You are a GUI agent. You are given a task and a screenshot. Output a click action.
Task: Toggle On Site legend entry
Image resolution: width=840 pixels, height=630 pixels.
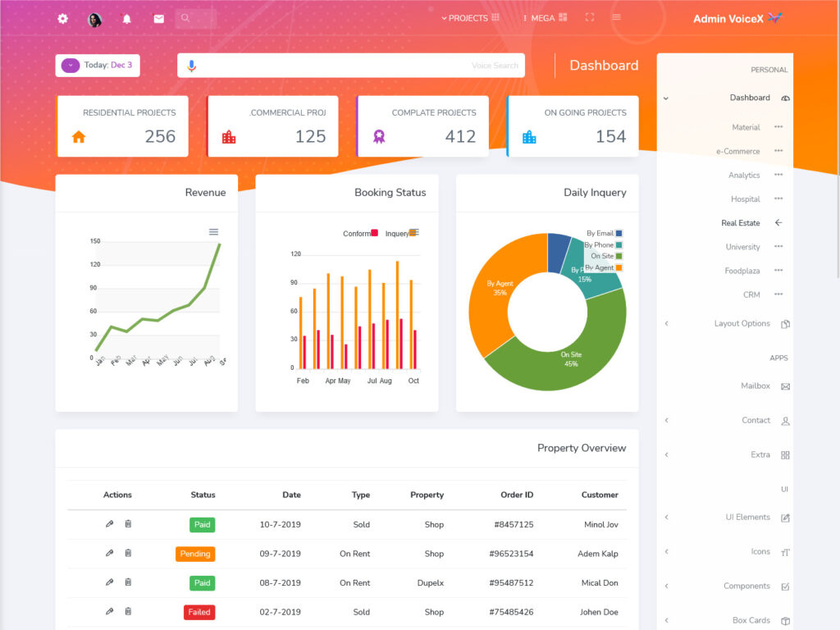(606, 256)
